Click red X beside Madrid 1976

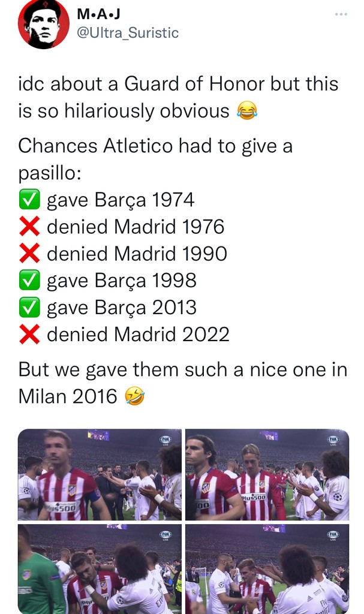click(x=29, y=227)
